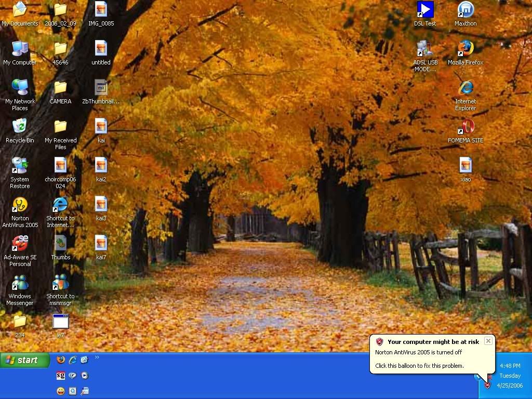Viewport: 532px width, 399px height.
Task: Select the FOMEMA SITE Opera shortcut
Action: [465, 127]
